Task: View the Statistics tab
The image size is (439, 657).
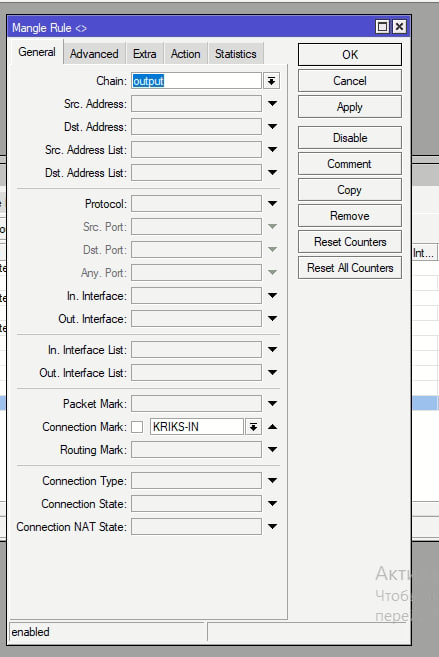Action: [235, 54]
